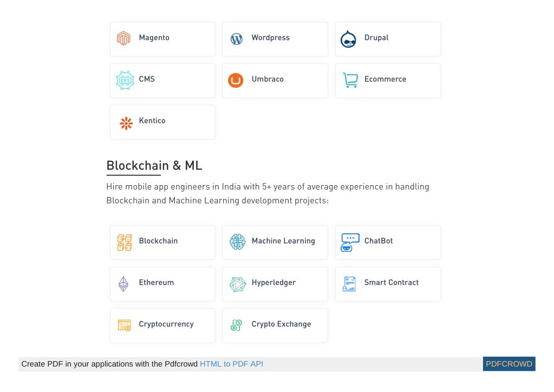
Task: Click the Create PDF in your applications text
Action: 109,364
